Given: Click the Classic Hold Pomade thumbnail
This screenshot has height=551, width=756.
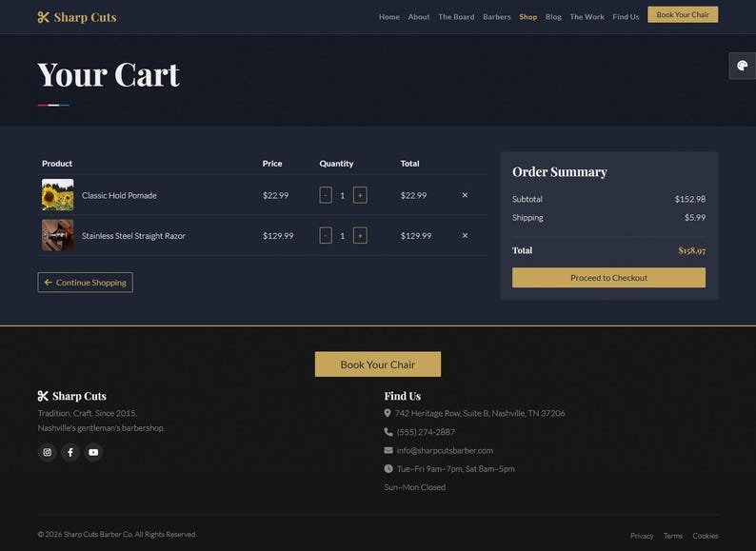Looking at the screenshot, I should point(58,195).
